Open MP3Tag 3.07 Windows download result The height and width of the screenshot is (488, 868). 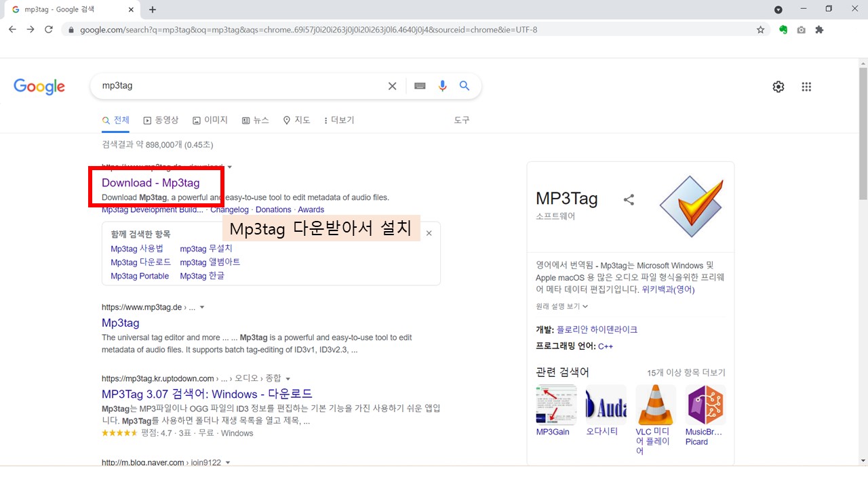click(x=207, y=394)
